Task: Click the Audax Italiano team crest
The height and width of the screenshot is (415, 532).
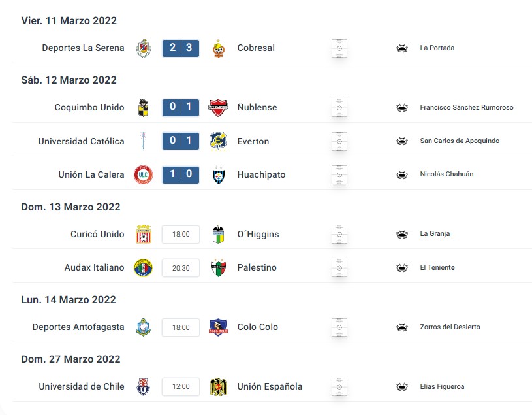Action: pyautogui.click(x=143, y=267)
